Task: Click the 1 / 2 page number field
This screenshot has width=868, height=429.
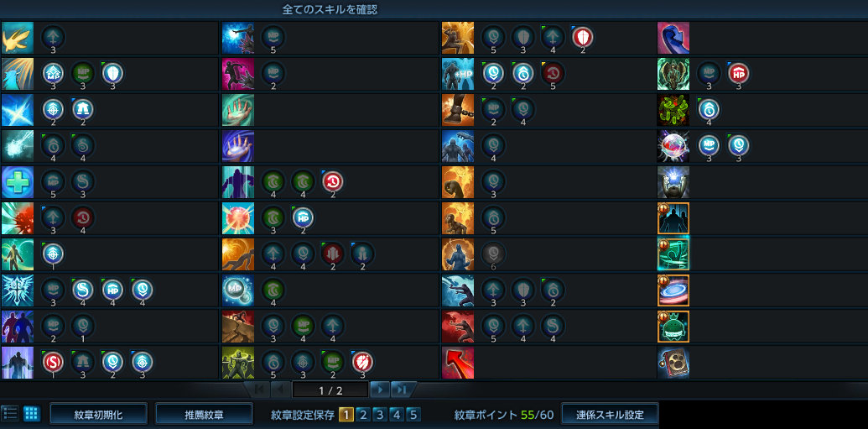Action: [330, 390]
